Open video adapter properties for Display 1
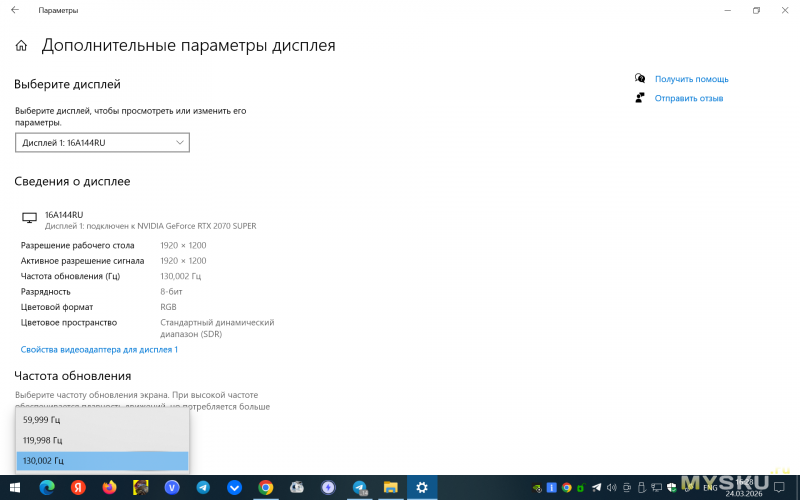Screen dimensions: 800x500 pos(99,349)
